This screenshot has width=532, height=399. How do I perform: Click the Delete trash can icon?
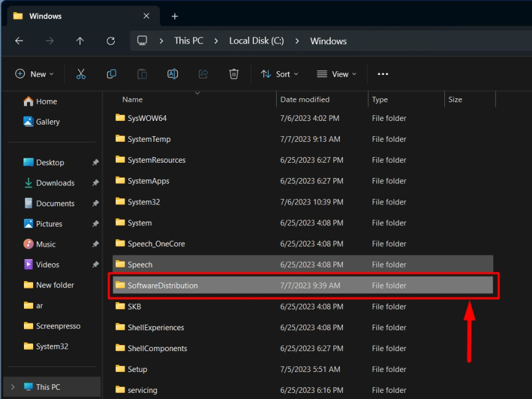[234, 74]
